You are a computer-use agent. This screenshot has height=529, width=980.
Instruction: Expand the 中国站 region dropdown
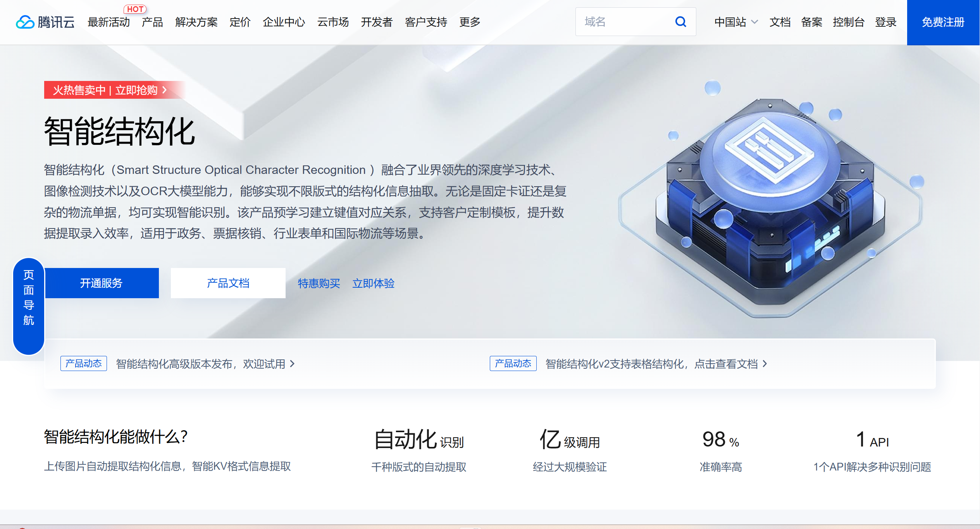pyautogui.click(x=736, y=22)
